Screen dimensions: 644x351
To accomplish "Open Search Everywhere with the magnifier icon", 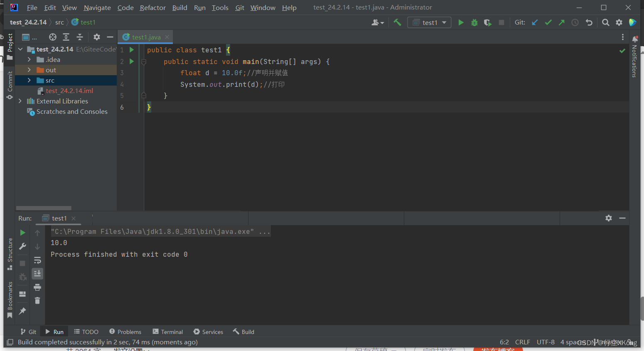I will 605,22.
